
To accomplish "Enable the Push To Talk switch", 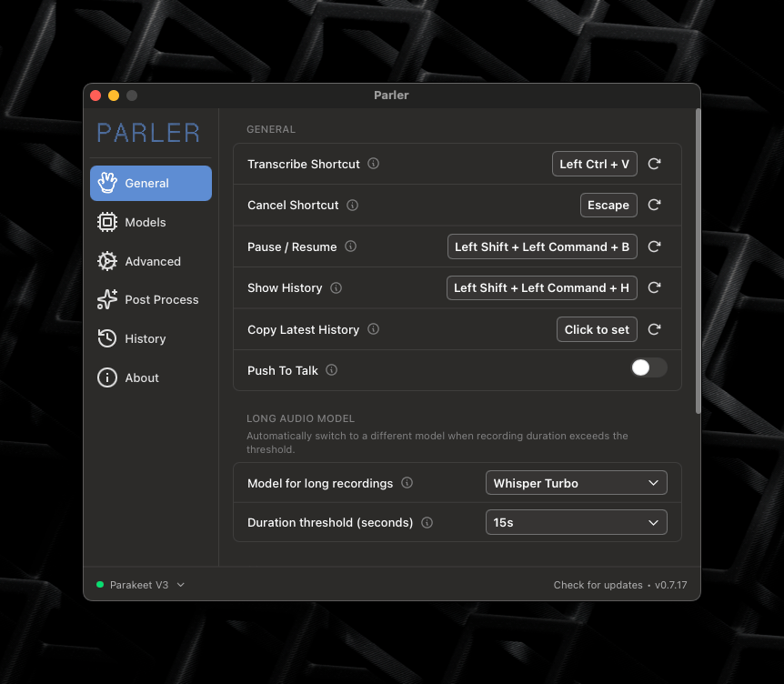I will click(649, 368).
